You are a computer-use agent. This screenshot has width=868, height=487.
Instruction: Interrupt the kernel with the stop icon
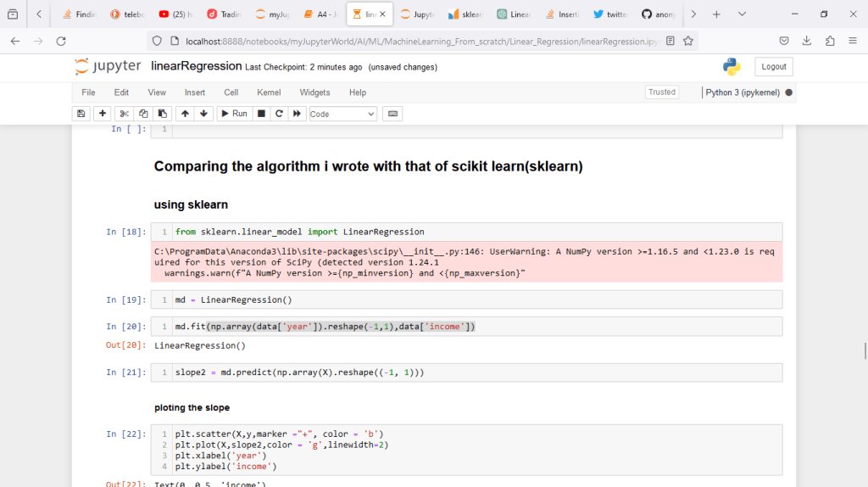pos(261,114)
